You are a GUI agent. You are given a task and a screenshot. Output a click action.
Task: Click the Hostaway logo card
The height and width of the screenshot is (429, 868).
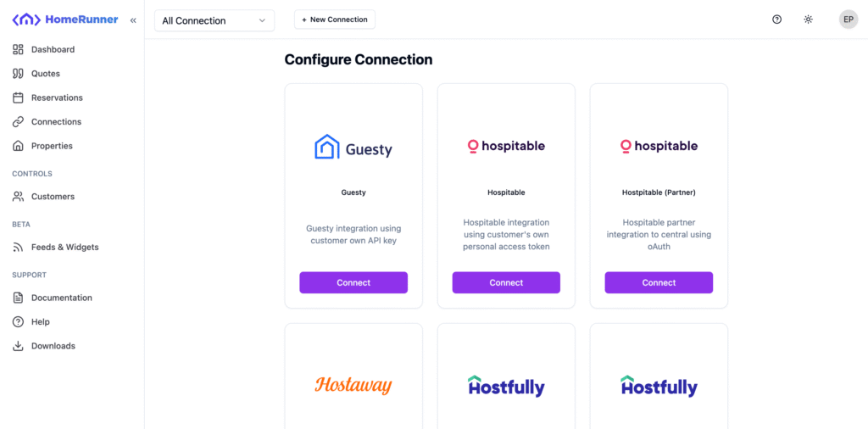353,386
